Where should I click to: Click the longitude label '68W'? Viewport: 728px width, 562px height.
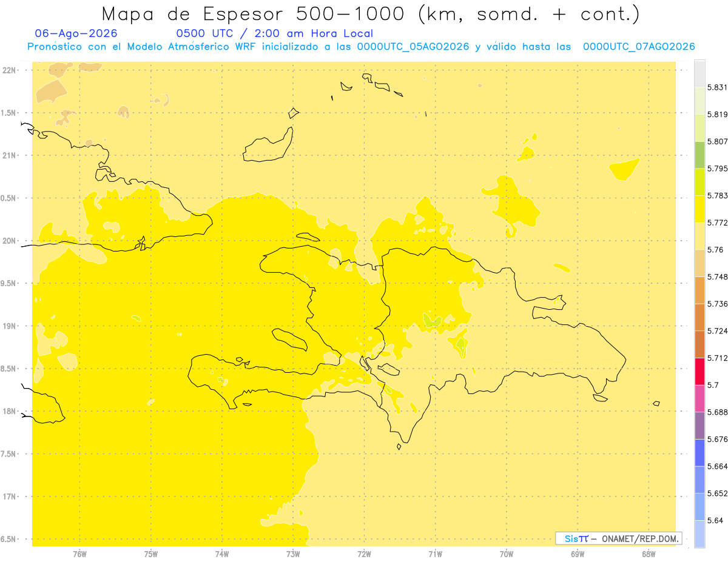[648, 554]
